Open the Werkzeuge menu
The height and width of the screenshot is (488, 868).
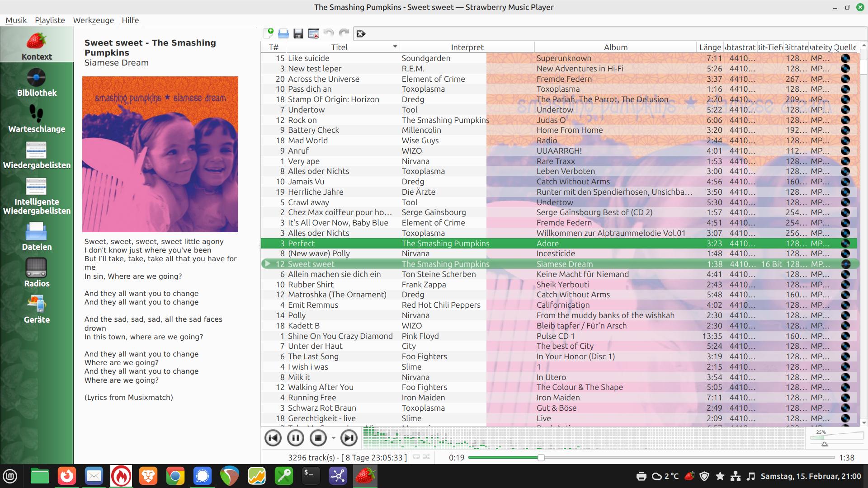pyautogui.click(x=93, y=20)
